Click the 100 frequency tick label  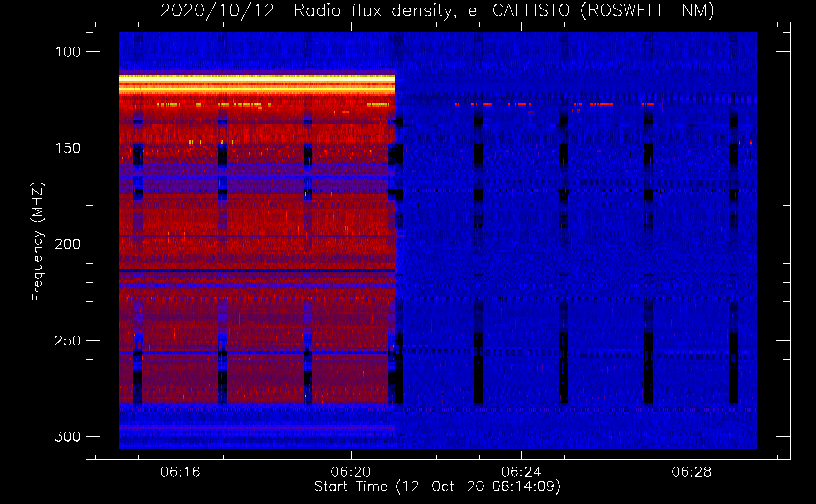(x=68, y=52)
